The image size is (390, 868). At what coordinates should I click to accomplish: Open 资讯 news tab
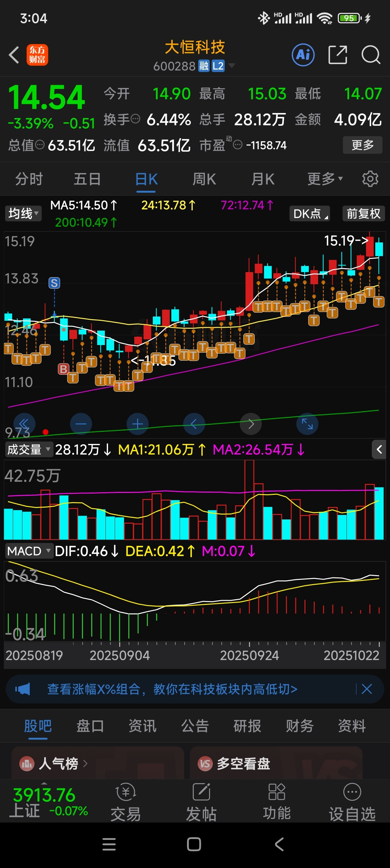(x=142, y=726)
